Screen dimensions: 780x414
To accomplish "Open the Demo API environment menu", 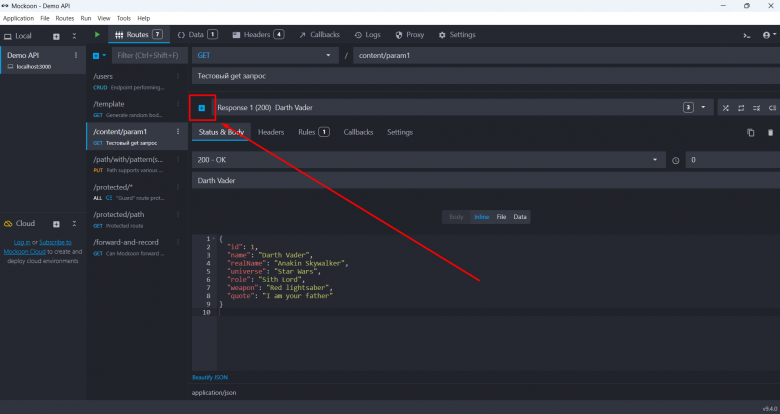I will pos(76,55).
